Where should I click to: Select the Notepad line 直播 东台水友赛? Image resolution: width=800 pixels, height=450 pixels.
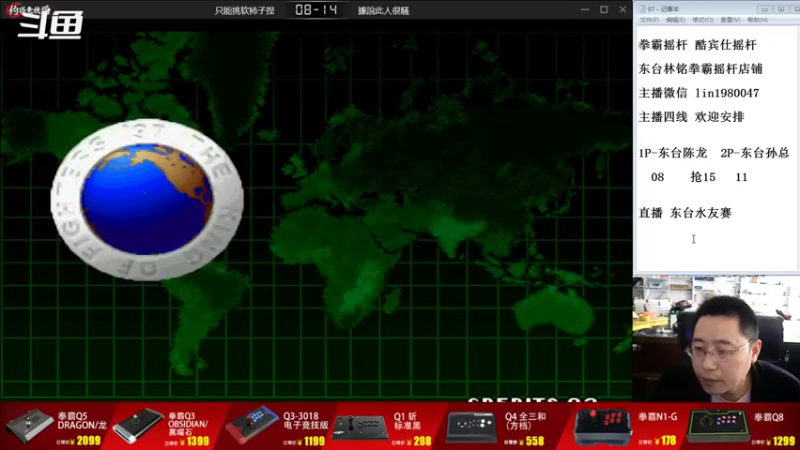(x=685, y=213)
